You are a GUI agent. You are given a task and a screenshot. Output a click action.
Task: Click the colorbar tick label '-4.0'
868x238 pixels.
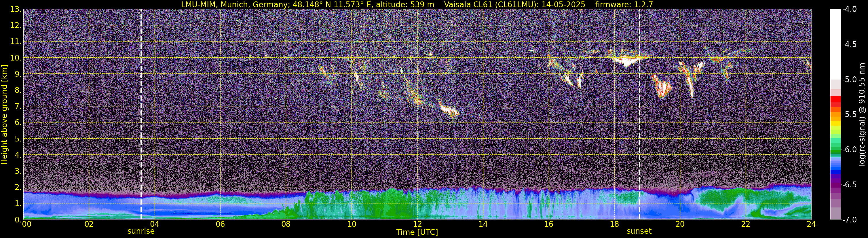[849, 10]
